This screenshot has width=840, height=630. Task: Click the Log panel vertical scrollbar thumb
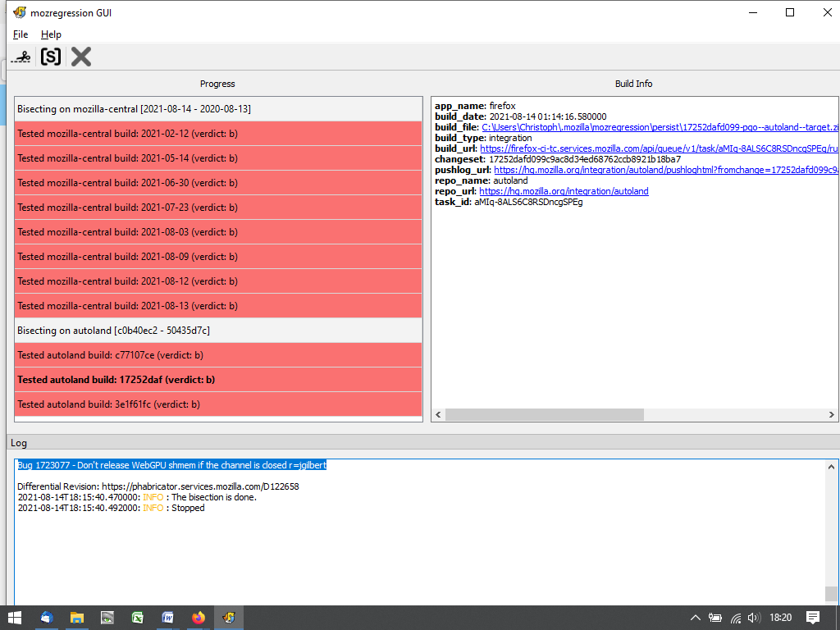tap(831, 593)
